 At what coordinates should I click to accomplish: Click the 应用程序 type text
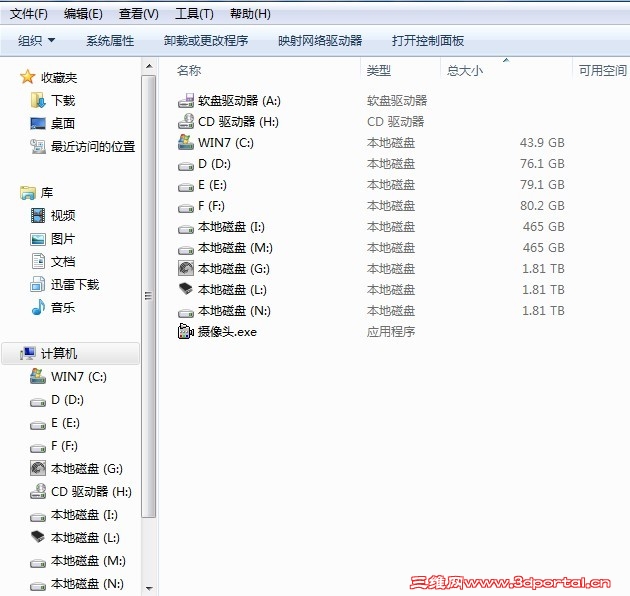point(391,332)
